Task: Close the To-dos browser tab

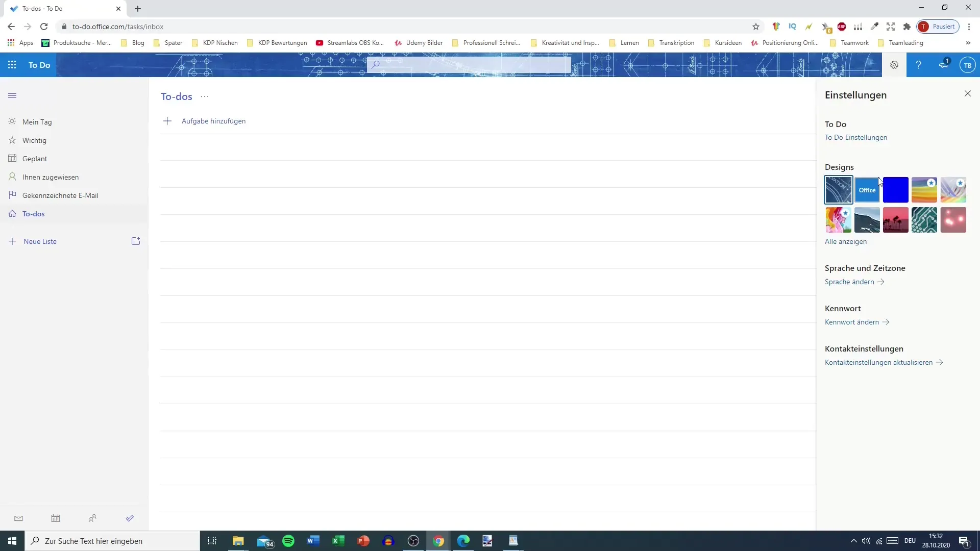Action: (x=118, y=9)
